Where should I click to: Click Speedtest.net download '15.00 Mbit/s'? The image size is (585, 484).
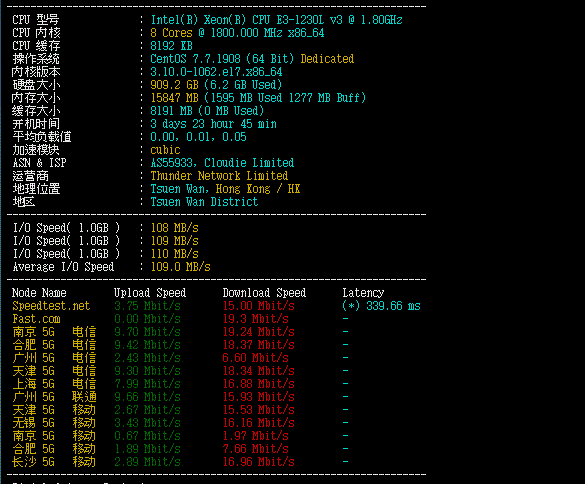tap(259, 306)
